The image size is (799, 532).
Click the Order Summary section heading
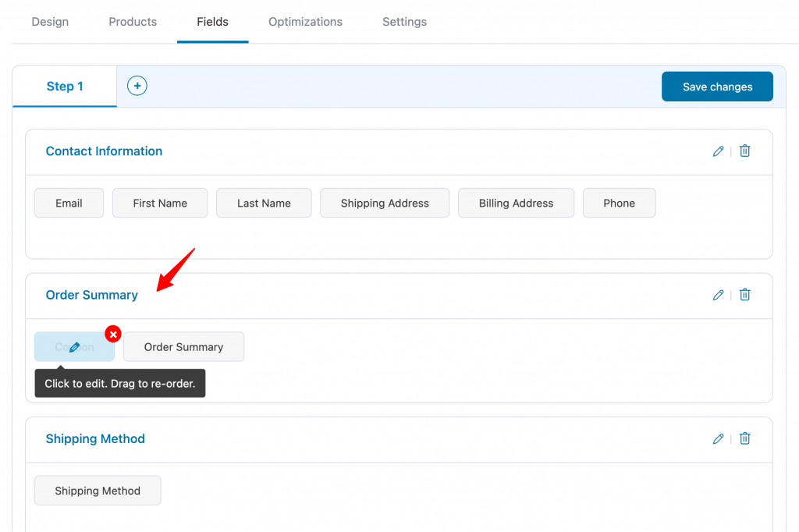click(92, 295)
